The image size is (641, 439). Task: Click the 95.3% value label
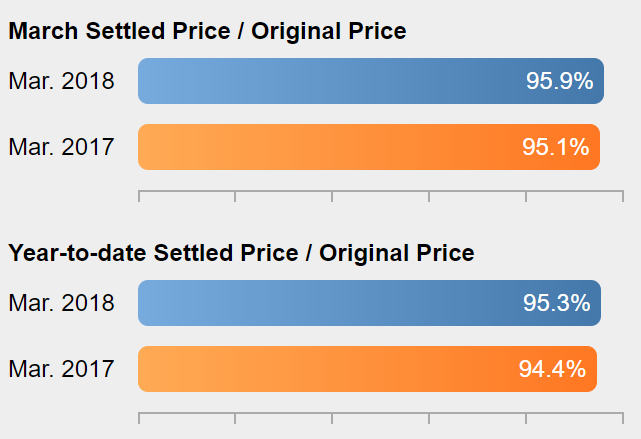[556, 303]
